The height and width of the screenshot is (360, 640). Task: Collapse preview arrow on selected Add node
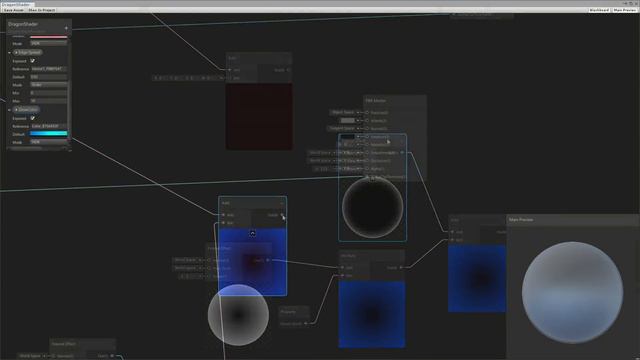(x=253, y=233)
